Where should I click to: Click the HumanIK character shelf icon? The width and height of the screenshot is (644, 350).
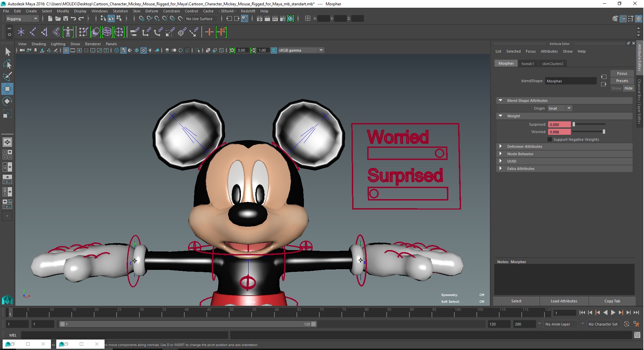click(68, 32)
